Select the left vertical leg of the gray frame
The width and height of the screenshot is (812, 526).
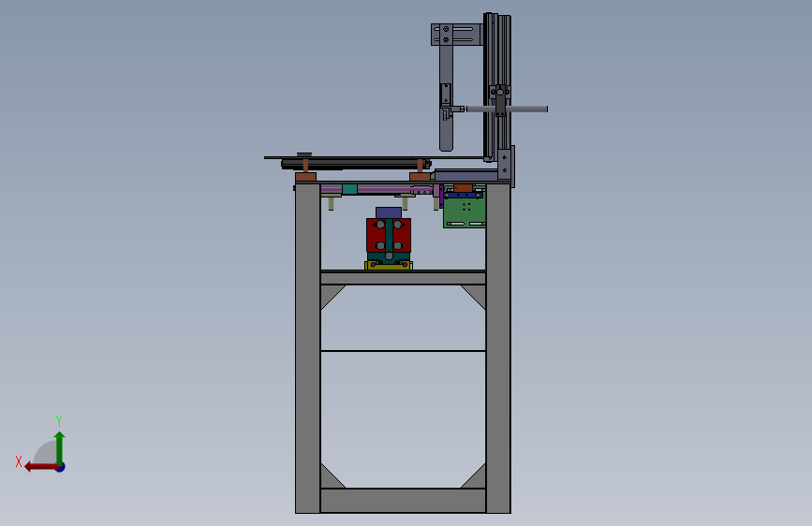pyautogui.click(x=308, y=348)
